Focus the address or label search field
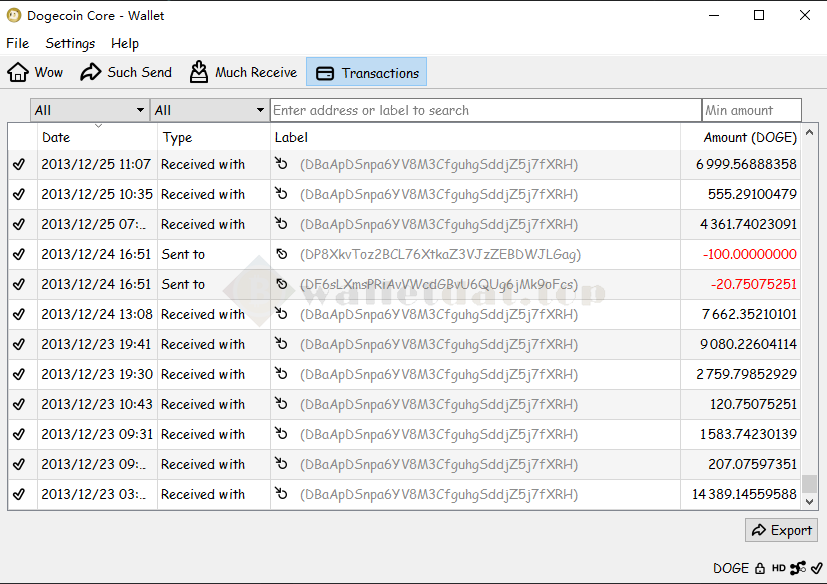The width and height of the screenshot is (827, 584). [x=485, y=110]
